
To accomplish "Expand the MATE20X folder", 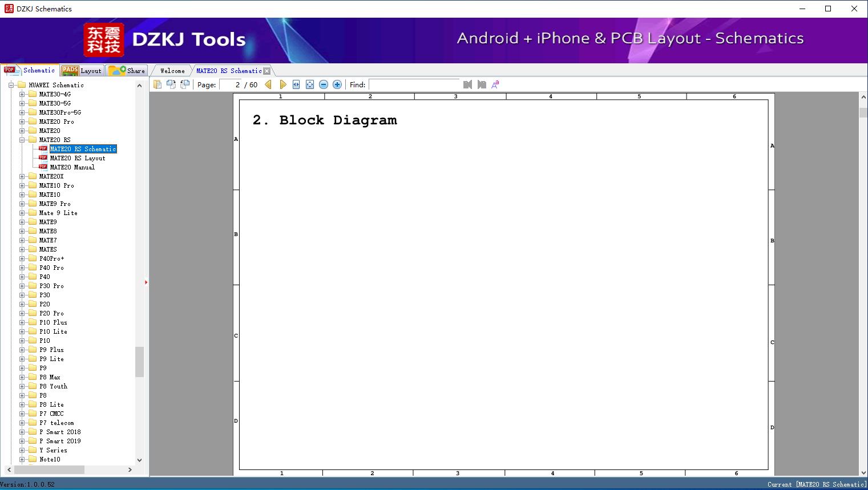I will click(22, 176).
